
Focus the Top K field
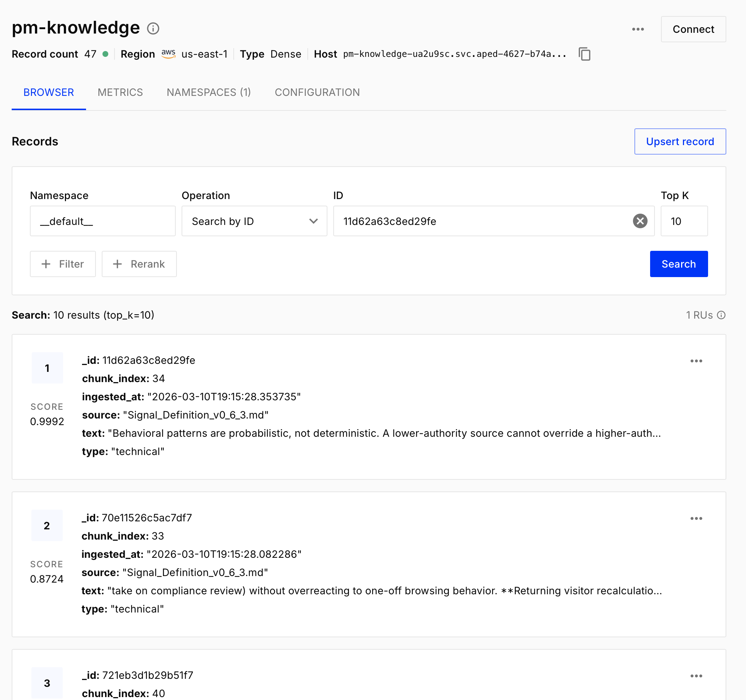pyautogui.click(x=684, y=221)
